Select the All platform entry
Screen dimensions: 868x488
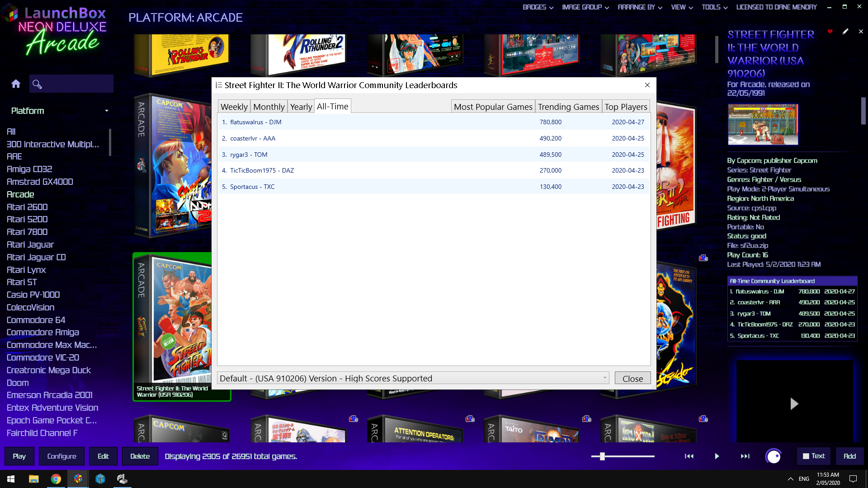(x=11, y=131)
